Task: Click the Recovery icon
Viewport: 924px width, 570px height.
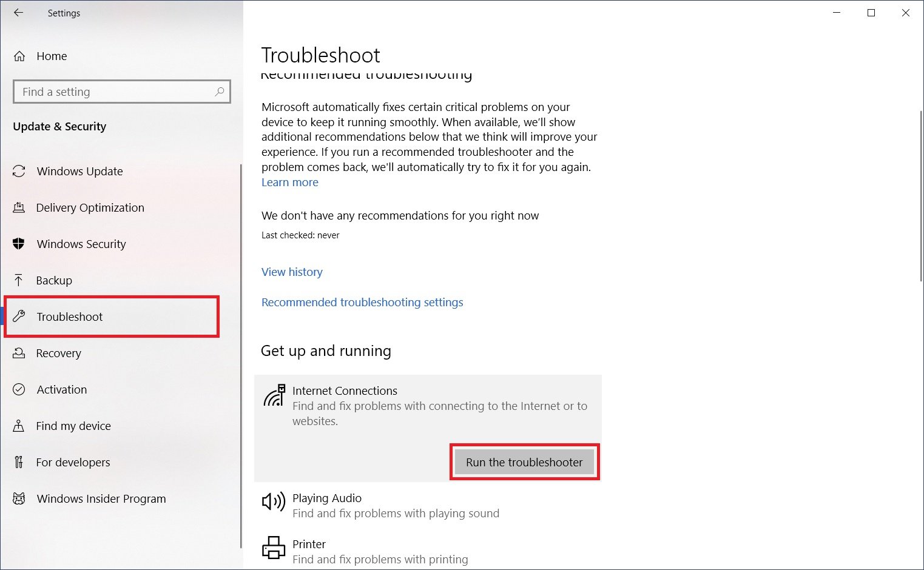Action: tap(19, 353)
